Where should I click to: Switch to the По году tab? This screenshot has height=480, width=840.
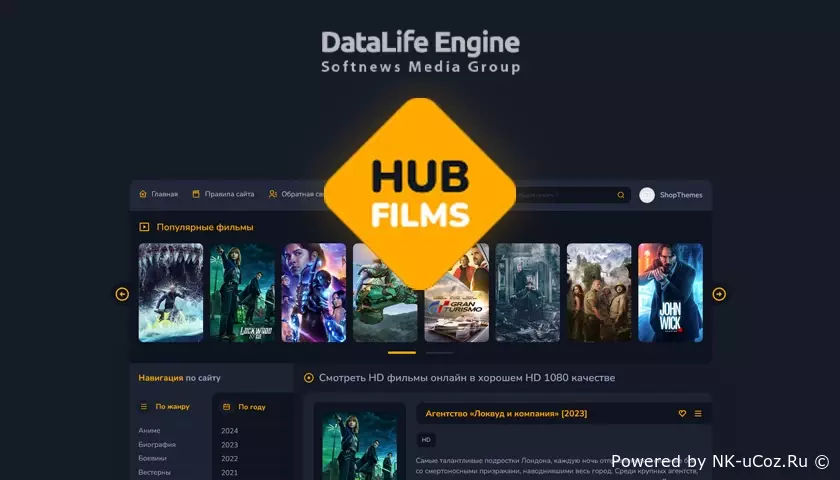click(252, 407)
